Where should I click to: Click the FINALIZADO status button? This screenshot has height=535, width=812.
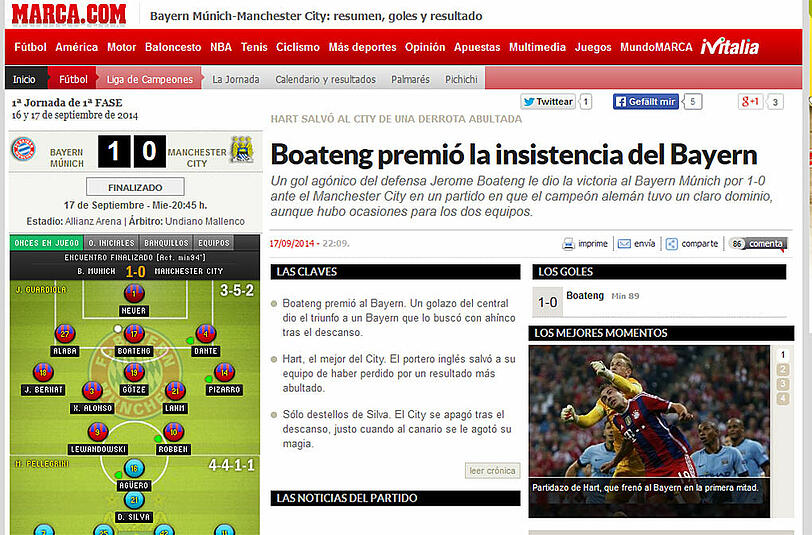pyautogui.click(x=135, y=187)
